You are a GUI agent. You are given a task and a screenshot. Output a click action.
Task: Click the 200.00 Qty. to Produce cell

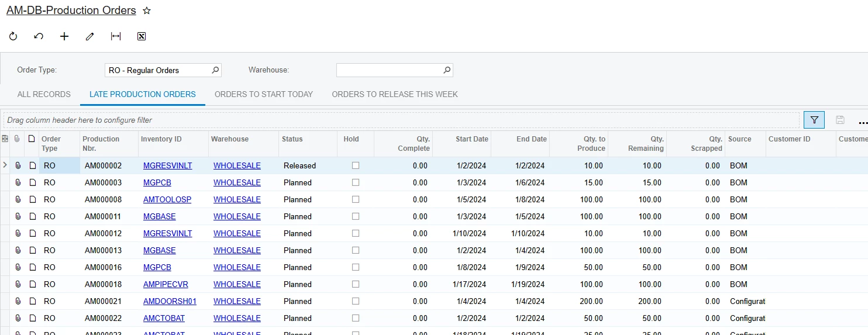tap(579, 301)
